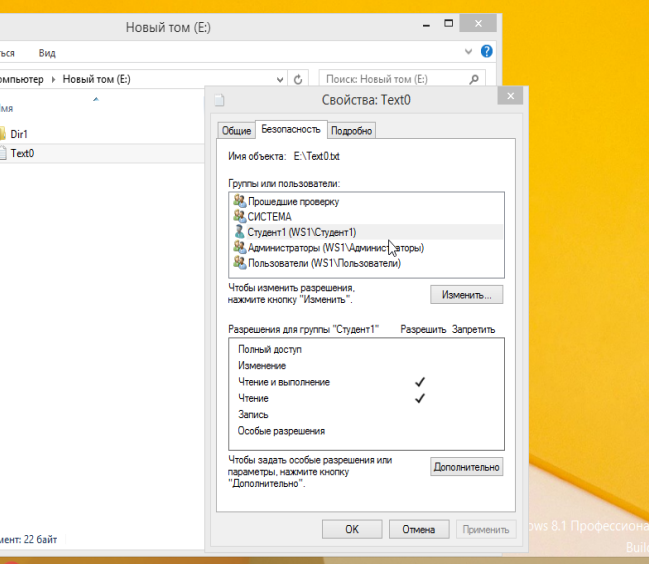This screenshot has height=564, width=649.
Task: Select the Студент1 user icon
Action: coord(239,231)
